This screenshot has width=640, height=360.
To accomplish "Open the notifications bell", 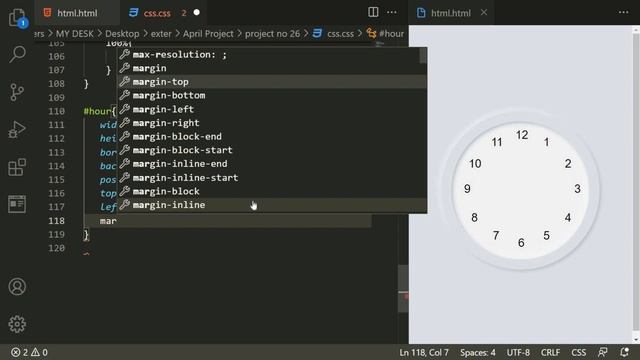I will coord(624,352).
